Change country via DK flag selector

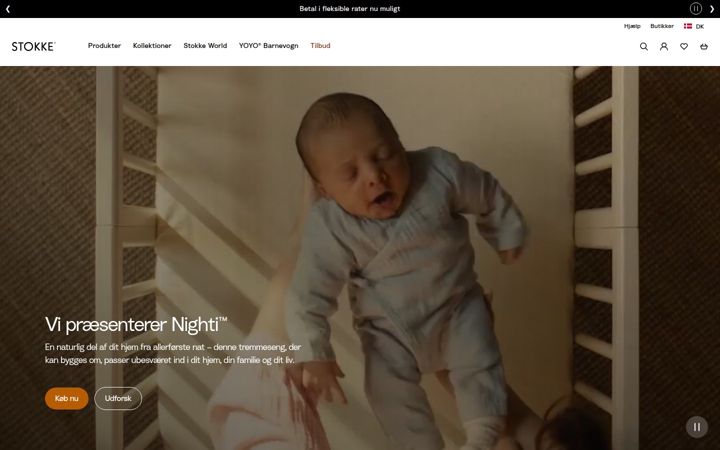(694, 26)
